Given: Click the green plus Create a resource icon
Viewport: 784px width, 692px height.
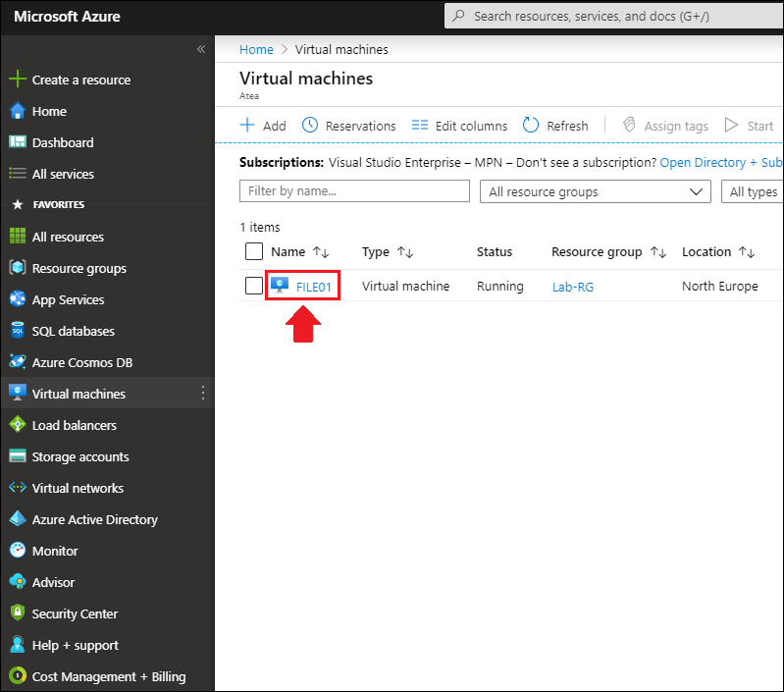Looking at the screenshot, I should coord(18,79).
